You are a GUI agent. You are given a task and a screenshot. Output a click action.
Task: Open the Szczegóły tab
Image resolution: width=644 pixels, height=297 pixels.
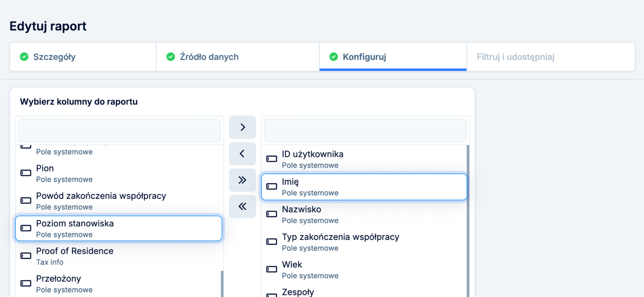coord(54,57)
